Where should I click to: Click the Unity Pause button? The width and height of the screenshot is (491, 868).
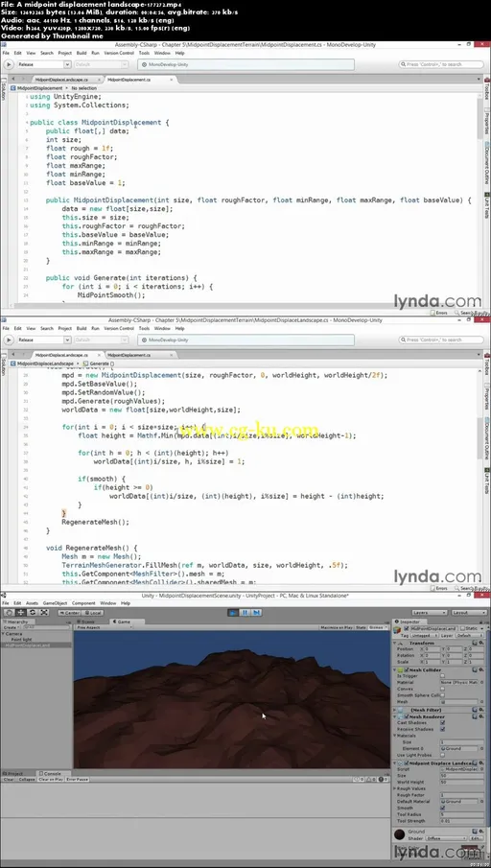tap(245, 612)
